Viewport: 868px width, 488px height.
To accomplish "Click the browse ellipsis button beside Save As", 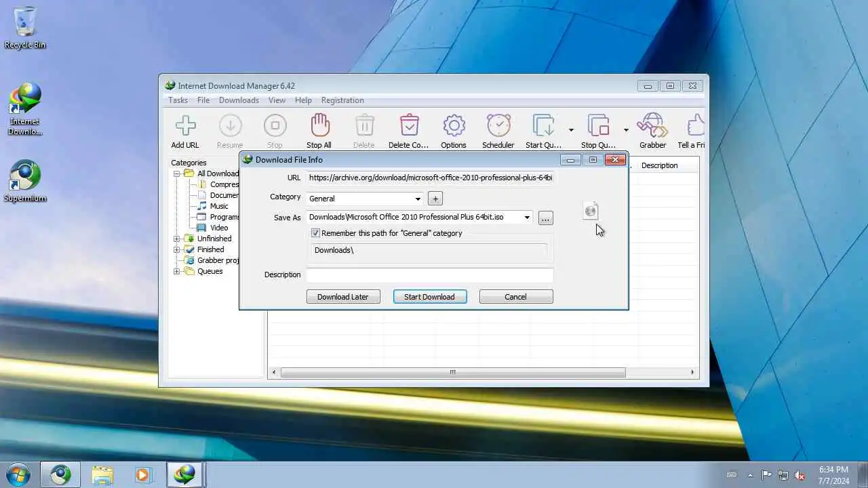I will (546, 218).
